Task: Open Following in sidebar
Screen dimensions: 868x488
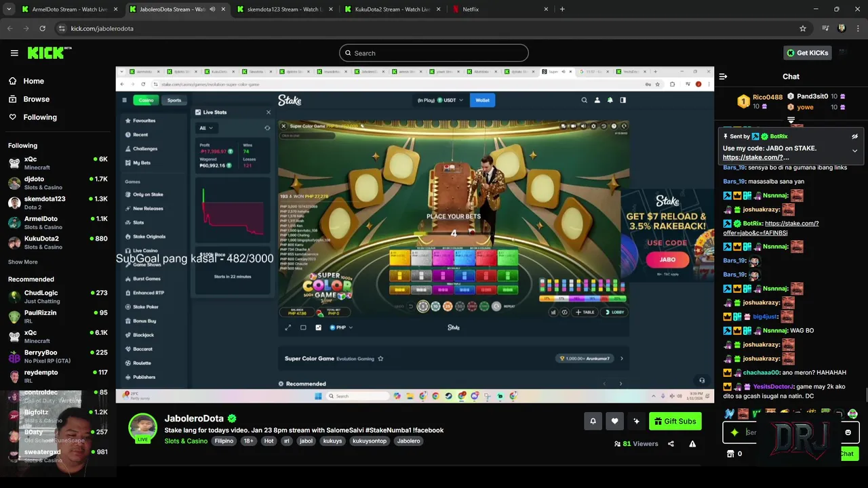Action: [40, 117]
